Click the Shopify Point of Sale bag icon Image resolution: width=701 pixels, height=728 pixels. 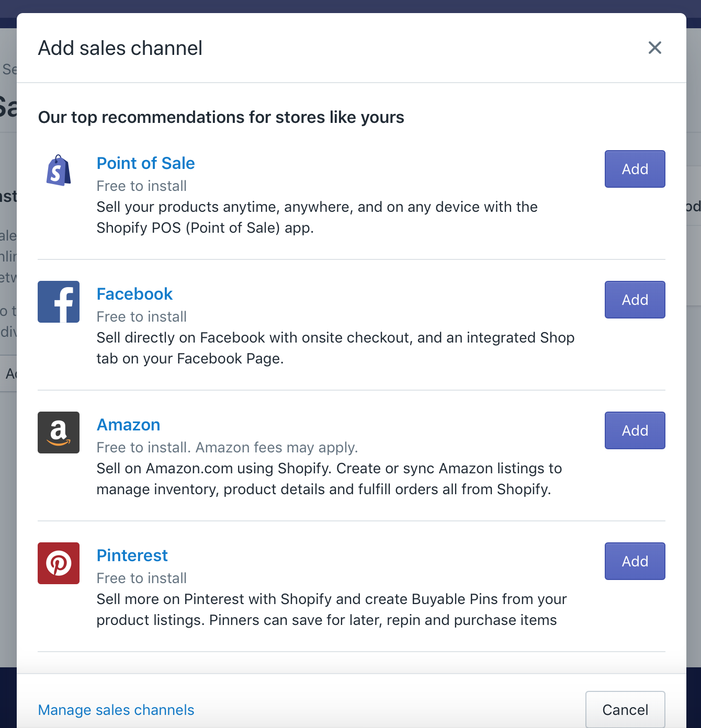(x=59, y=170)
